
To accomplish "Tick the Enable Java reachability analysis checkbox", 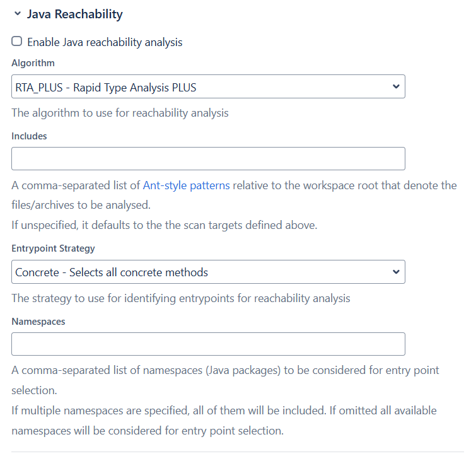I will (x=17, y=42).
